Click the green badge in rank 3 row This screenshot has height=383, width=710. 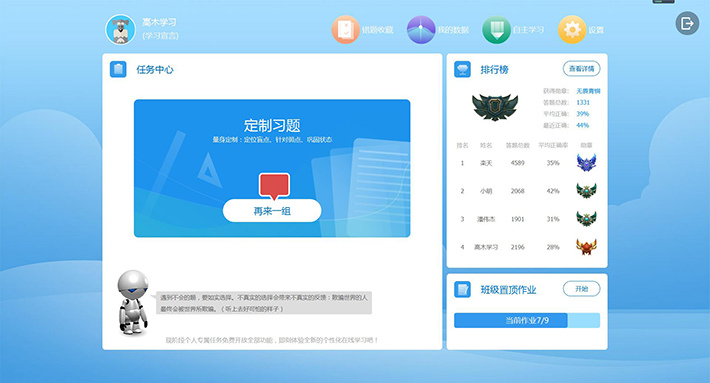click(586, 219)
